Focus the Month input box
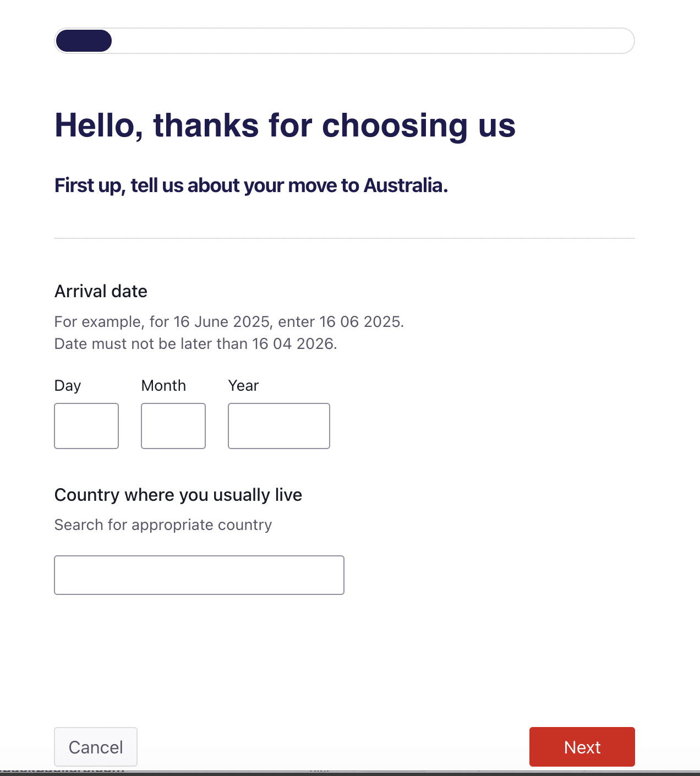700x776 pixels. point(173,426)
